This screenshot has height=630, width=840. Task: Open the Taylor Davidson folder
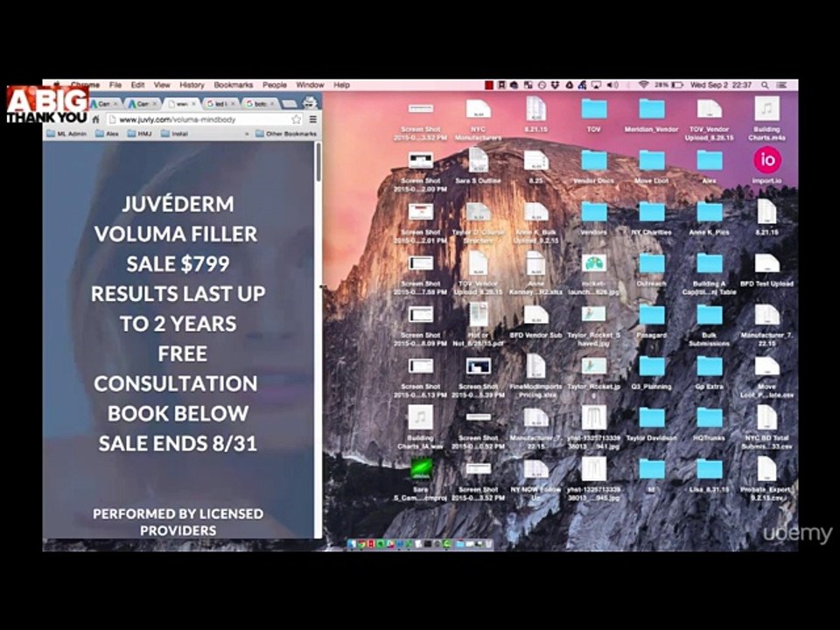pyautogui.click(x=651, y=418)
